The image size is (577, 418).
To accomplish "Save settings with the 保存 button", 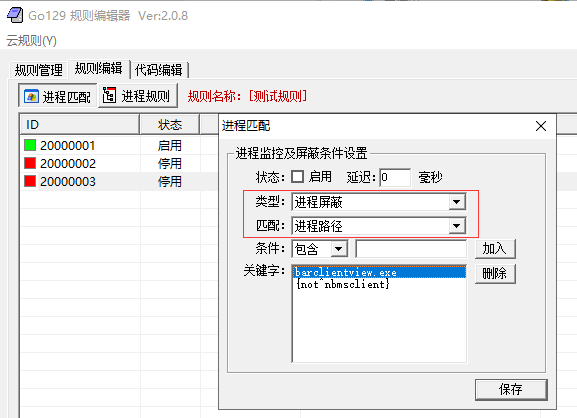I will (x=511, y=389).
